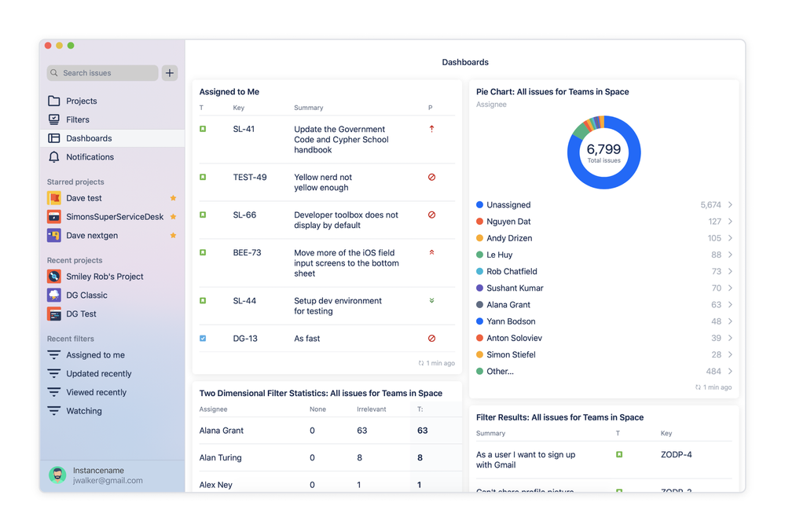Unstar the Dave test project

(174, 198)
